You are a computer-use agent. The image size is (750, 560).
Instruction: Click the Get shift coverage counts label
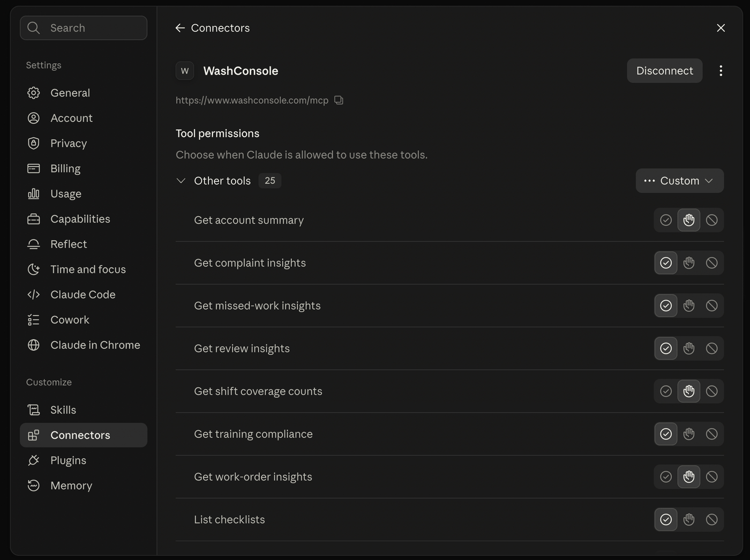(258, 391)
